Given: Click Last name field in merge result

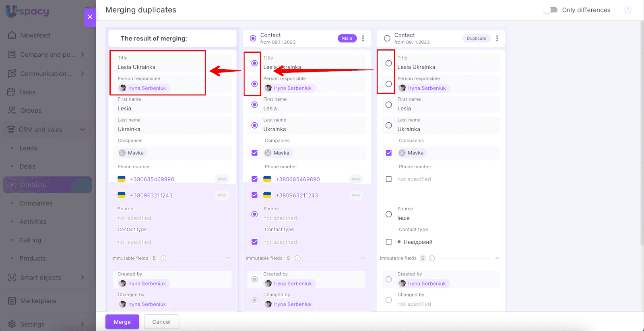Looking at the screenshot, I should tap(172, 125).
